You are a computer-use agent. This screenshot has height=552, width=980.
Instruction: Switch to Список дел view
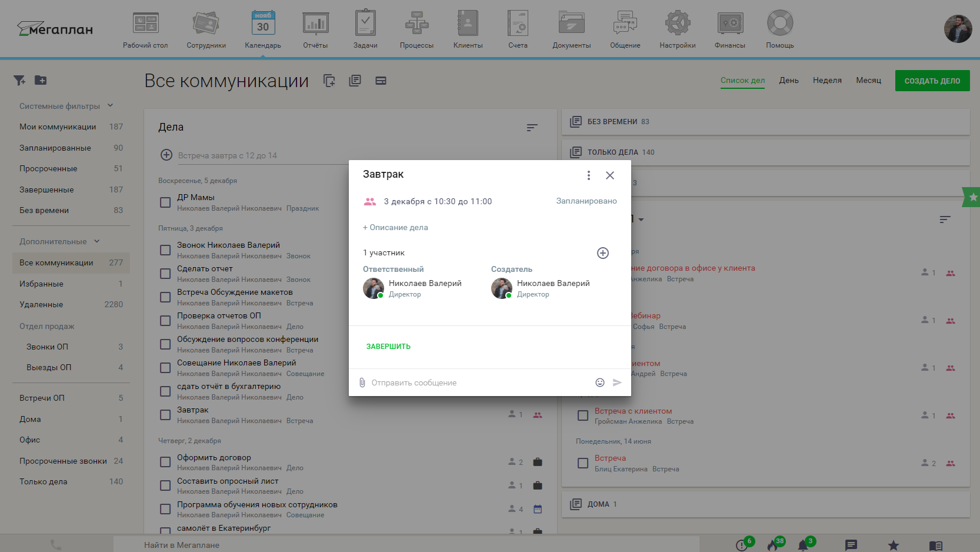click(x=742, y=81)
